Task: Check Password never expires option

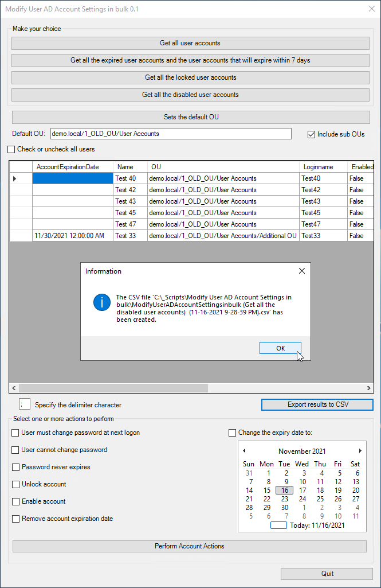Action: coord(15,467)
